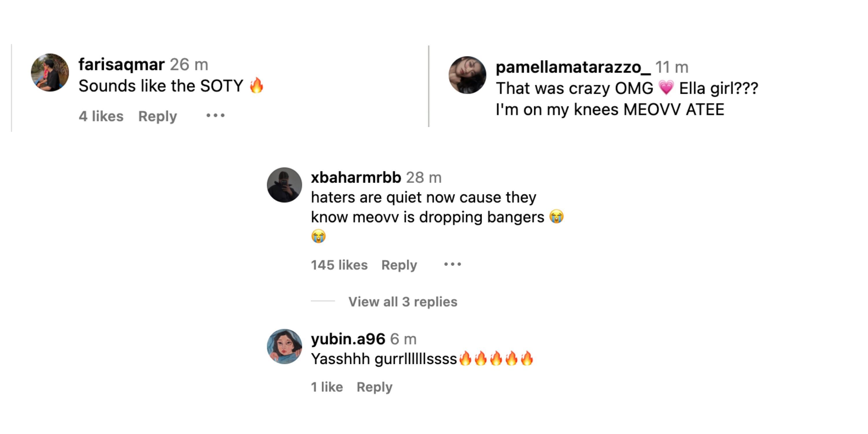View the 145 likes list
This screenshot has width=868, height=434.
[339, 265]
